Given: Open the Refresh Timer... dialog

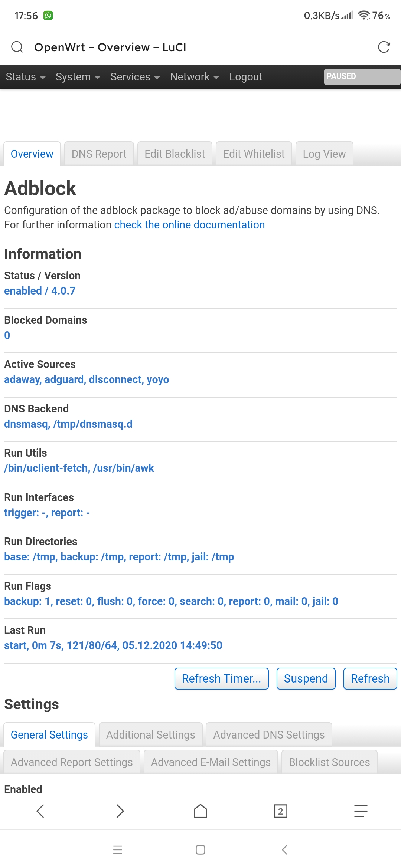Looking at the screenshot, I should [222, 678].
